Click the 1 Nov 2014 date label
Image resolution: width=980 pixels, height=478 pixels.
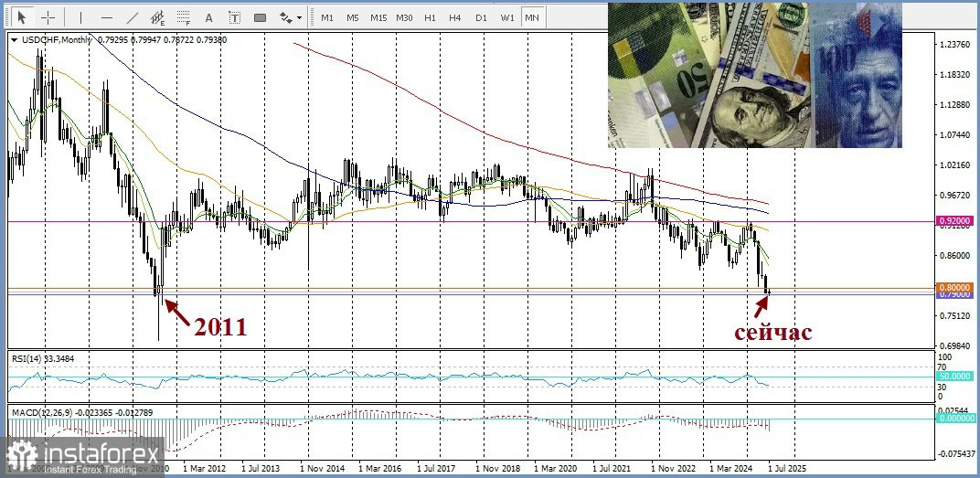point(323,467)
